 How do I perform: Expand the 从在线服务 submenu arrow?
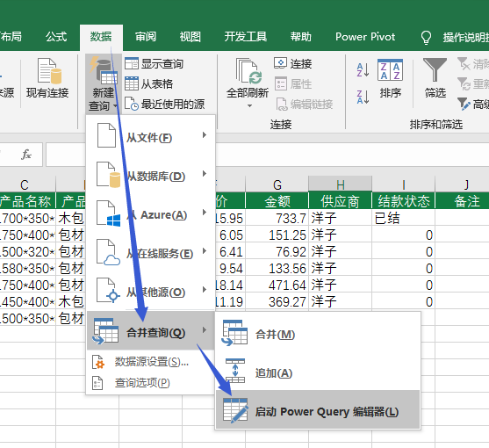coord(205,251)
